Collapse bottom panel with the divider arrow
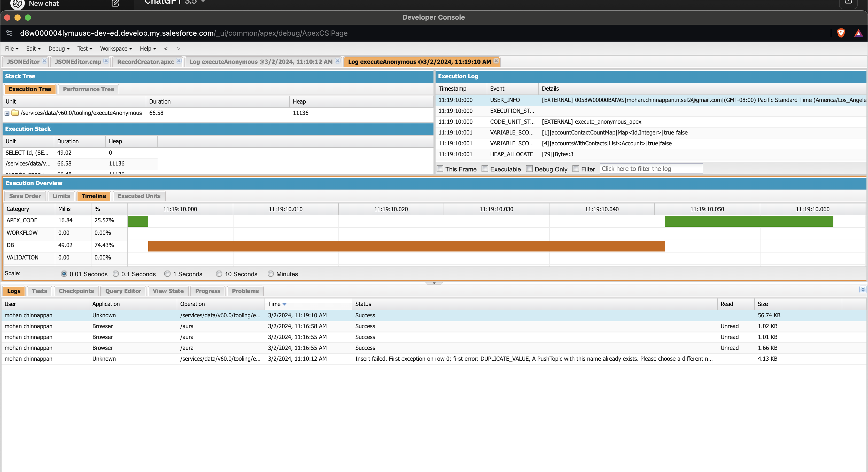 [x=434, y=283]
